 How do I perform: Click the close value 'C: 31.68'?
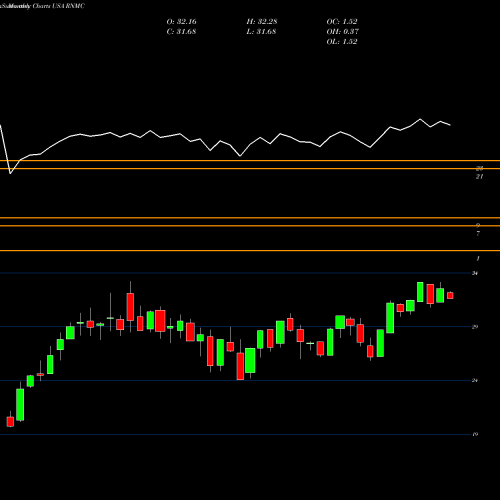pos(181,32)
